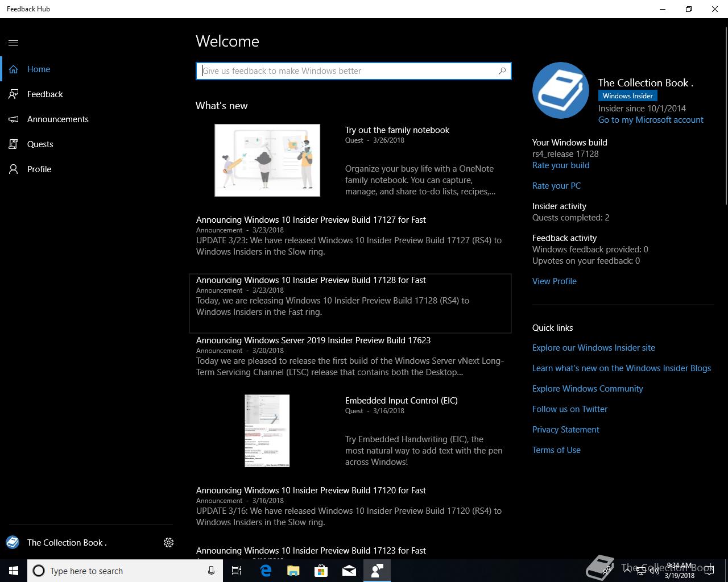Click the Windows Insider badge
Image resolution: width=728 pixels, height=582 pixels.
(628, 96)
